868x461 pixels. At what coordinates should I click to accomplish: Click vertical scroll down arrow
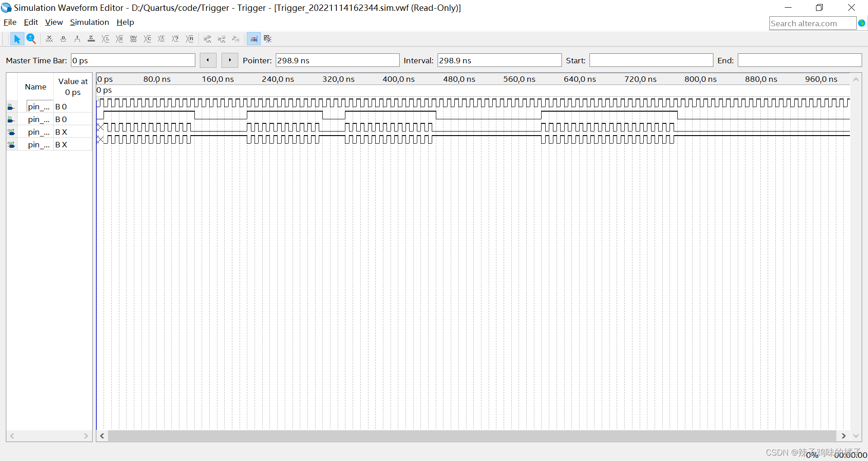(856, 436)
